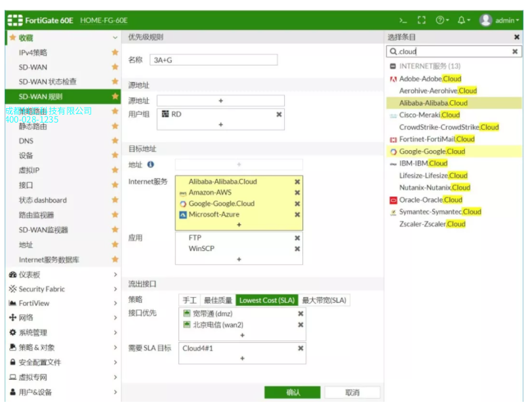Open the help question mark menu
This screenshot has width=532, height=411.
442,20
